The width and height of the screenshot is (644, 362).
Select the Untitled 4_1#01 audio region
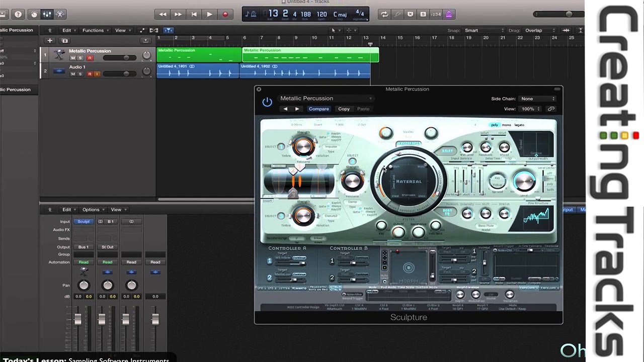point(198,71)
